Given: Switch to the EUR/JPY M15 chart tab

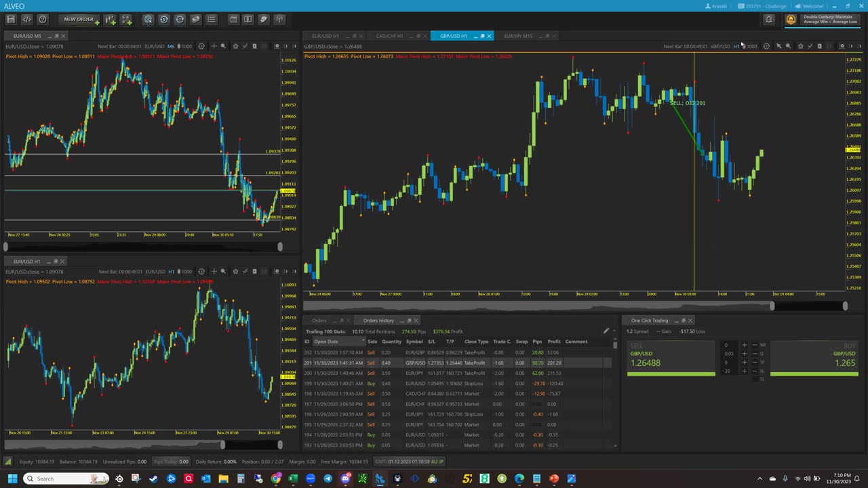Looking at the screenshot, I should pos(518,36).
